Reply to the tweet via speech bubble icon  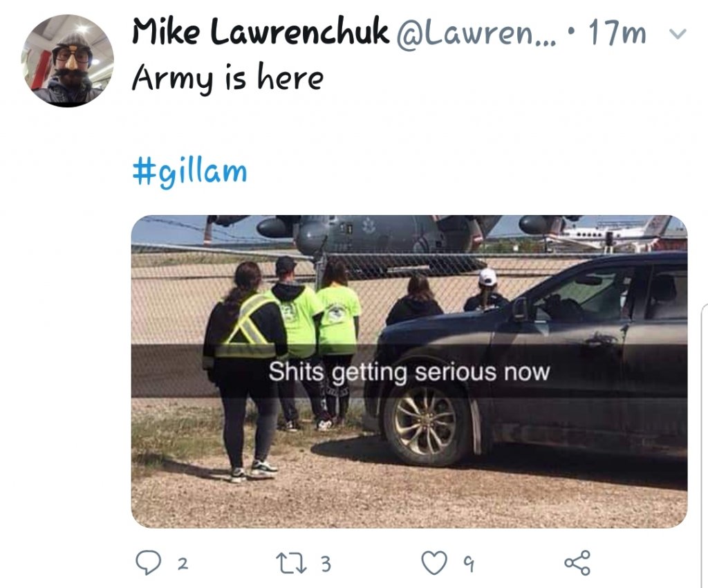(147, 562)
